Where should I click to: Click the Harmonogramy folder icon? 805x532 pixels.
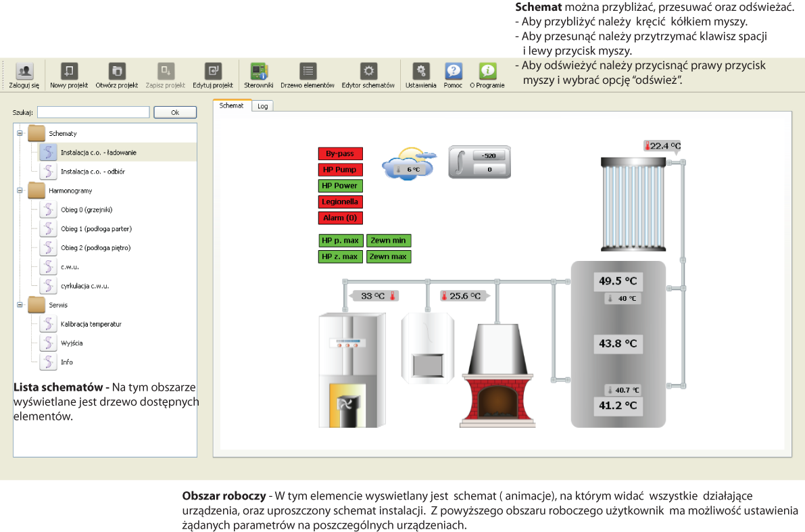[x=36, y=190]
